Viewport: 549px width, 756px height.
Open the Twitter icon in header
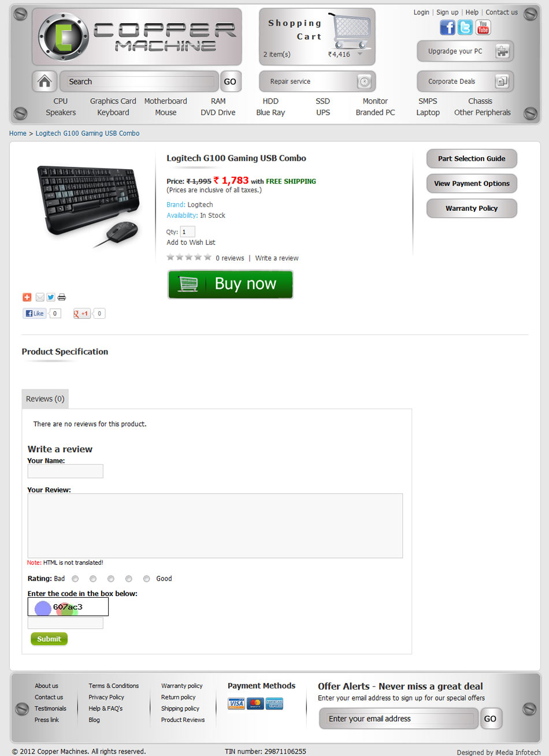pos(465,27)
